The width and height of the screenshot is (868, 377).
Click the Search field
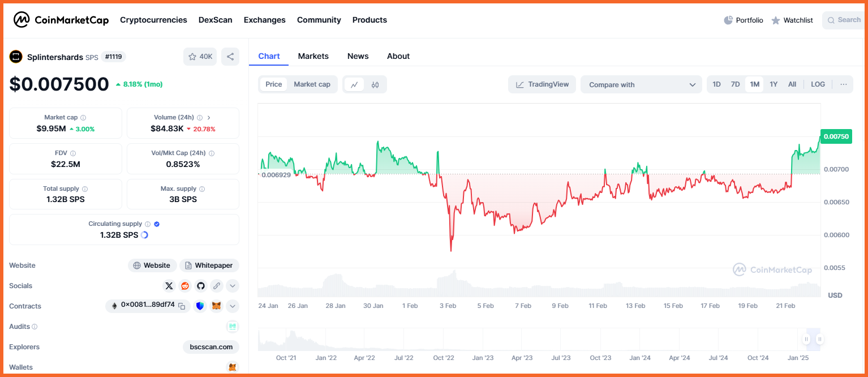pos(844,20)
